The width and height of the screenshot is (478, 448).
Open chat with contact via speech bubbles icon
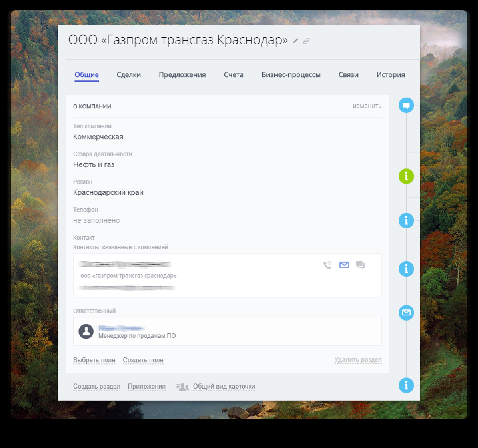(360, 265)
